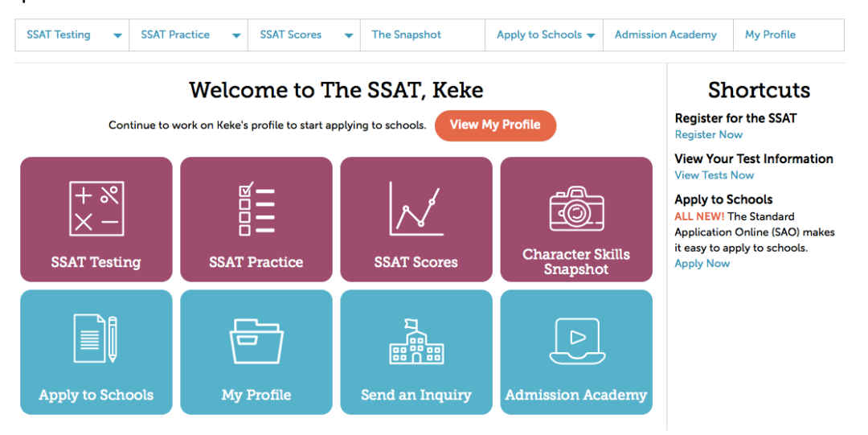
Task: Open the SSAT Scores line graph tile
Action: (416, 220)
